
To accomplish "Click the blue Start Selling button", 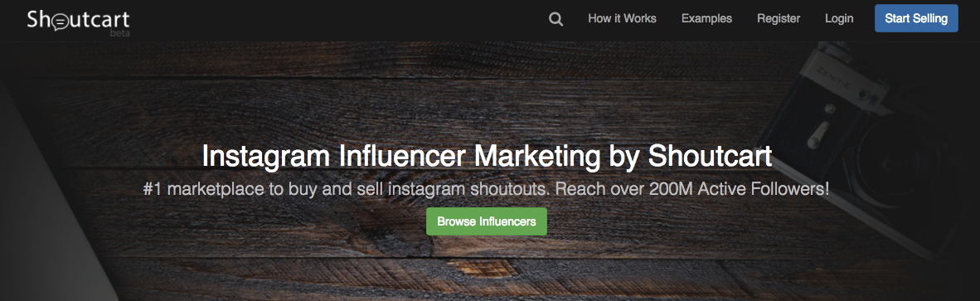I will (916, 18).
